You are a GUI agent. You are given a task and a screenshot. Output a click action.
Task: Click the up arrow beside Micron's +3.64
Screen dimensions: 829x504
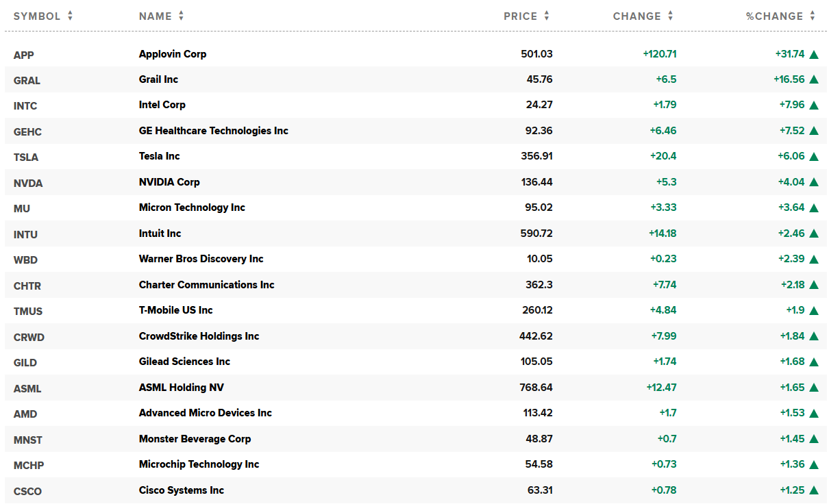[x=814, y=208]
